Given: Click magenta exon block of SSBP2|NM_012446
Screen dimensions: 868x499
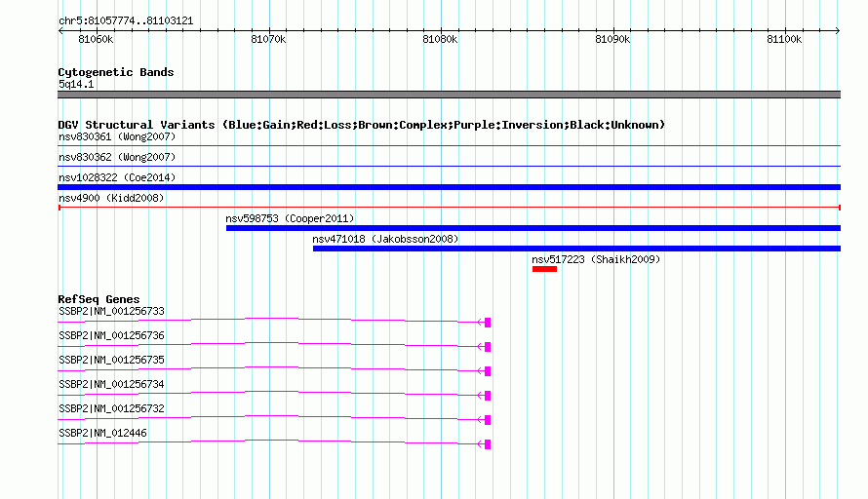Looking at the screenshot, I should [488, 444].
